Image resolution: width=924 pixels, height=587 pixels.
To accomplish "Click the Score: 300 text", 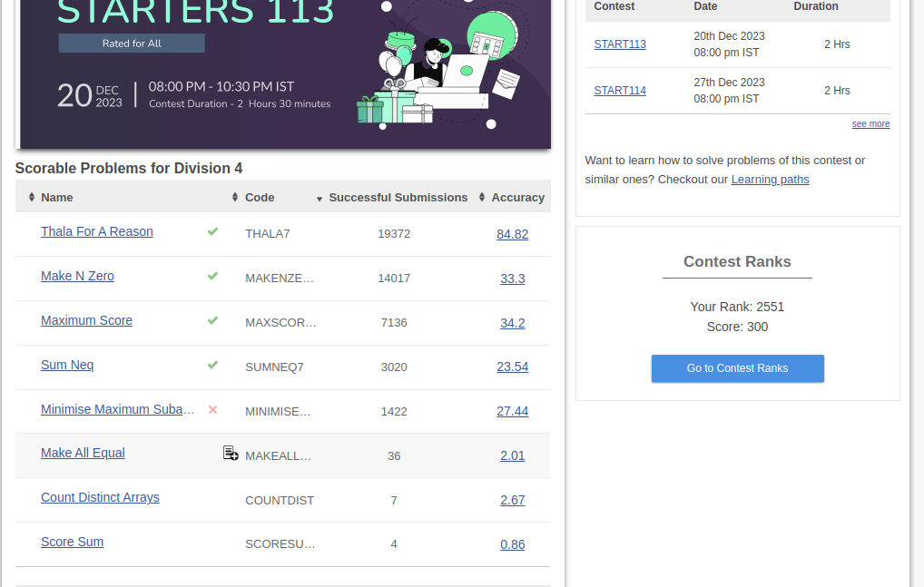I will 737,327.
